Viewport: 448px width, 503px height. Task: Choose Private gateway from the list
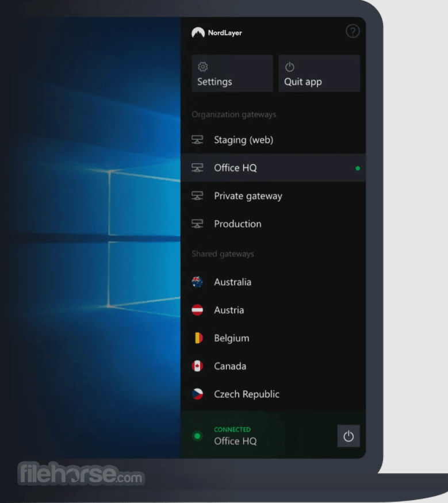click(x=273, y=195)
